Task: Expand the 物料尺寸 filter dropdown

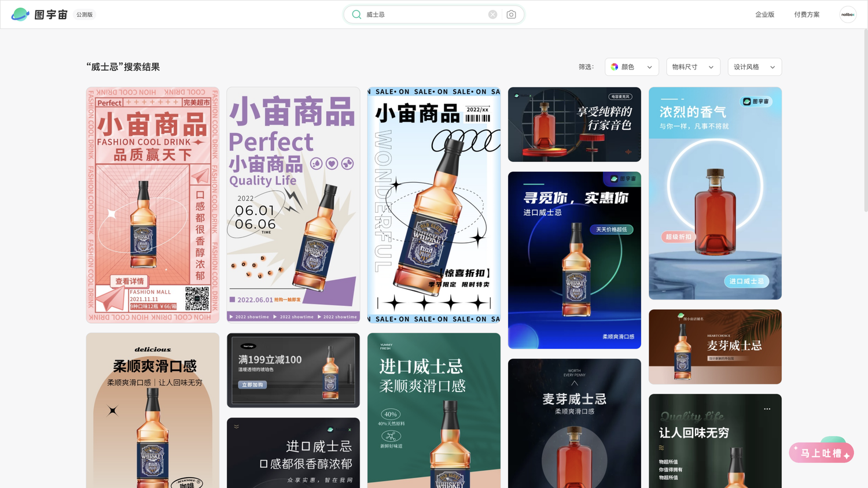Action: (693, 67)
